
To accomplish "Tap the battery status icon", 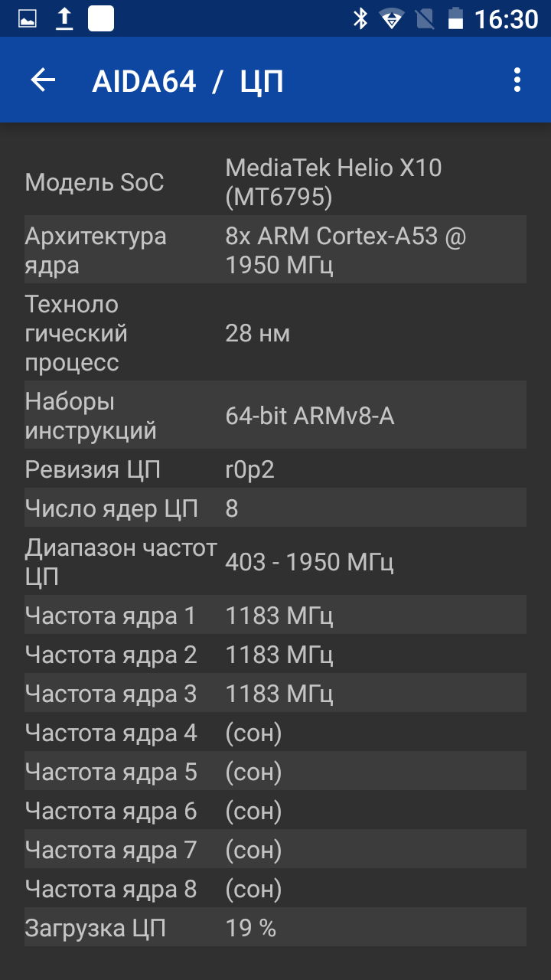I will pyautogui.click(x=456, y=18).
